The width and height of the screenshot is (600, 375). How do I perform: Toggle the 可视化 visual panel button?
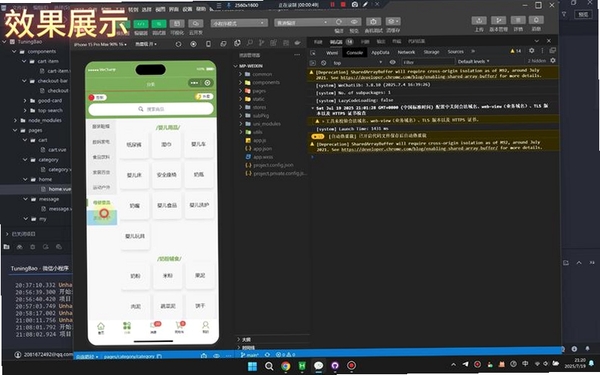tap(177, 23)
